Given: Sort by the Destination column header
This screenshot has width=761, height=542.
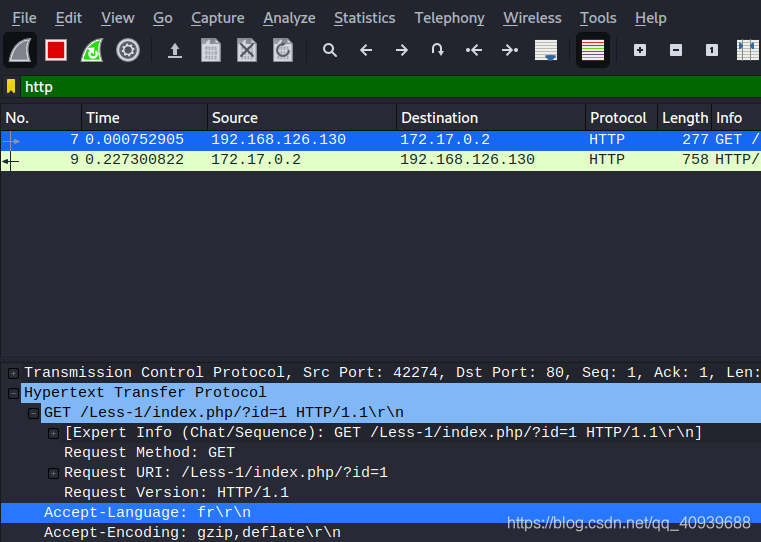Looking at the screenshot, I should pos(491,118).
